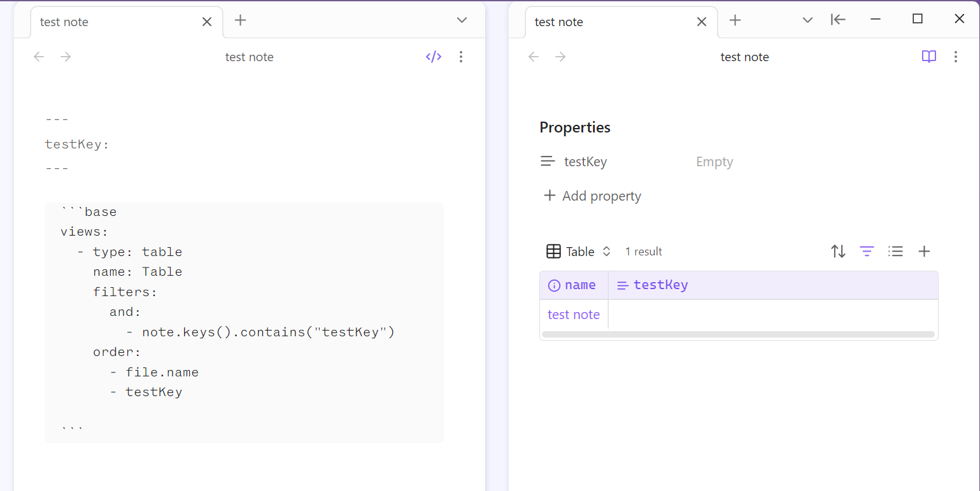Collapse the right sidebar toggle icon
This screenshot has width=980, height=491.
838,20
